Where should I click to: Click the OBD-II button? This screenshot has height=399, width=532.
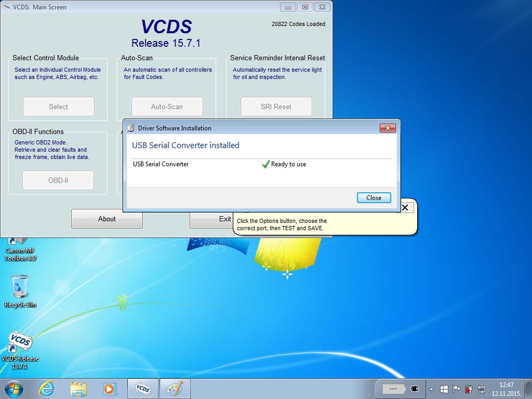coord(58,180)
